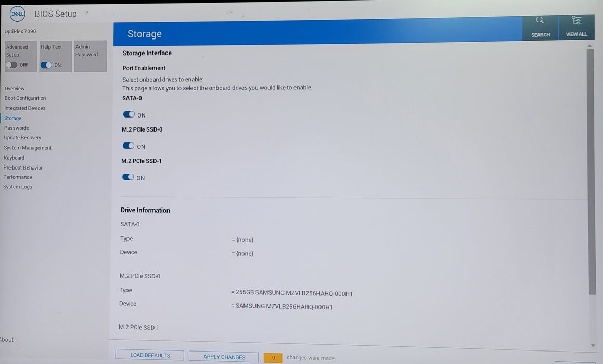The width and height of the screenshot is (603, 364).
Task: Select Integrated Devices in sidebar
Action: (24, 108)
